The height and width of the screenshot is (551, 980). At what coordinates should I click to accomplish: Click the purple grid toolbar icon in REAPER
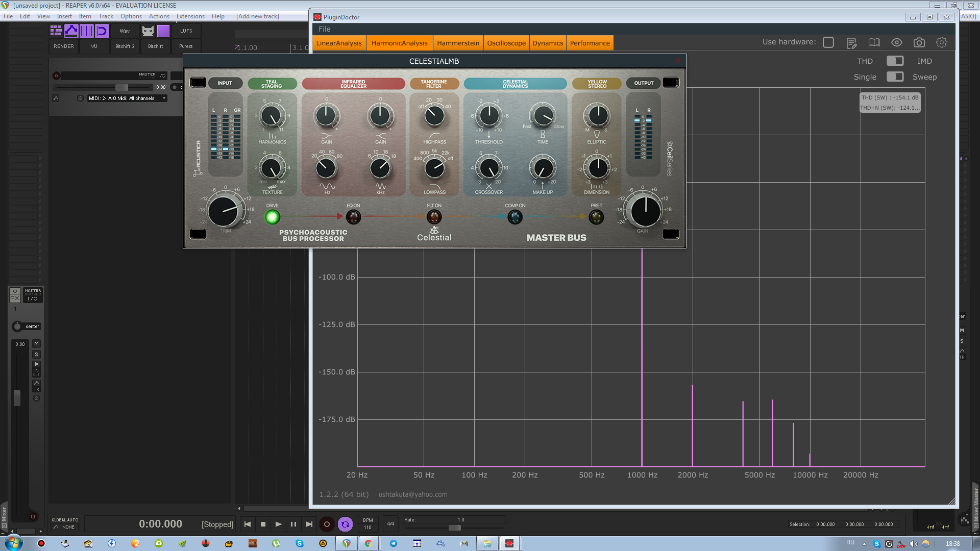[x=56, y=31]
